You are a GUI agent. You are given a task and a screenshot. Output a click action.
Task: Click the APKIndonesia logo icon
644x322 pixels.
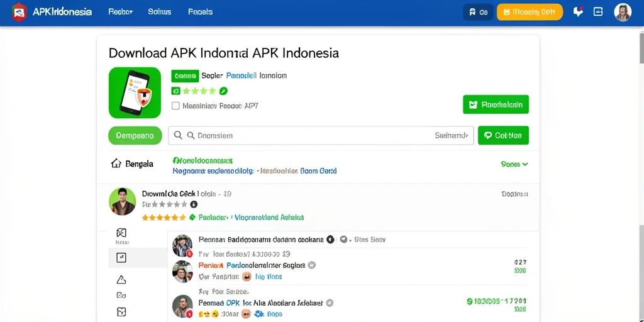[x=19, y=12]
